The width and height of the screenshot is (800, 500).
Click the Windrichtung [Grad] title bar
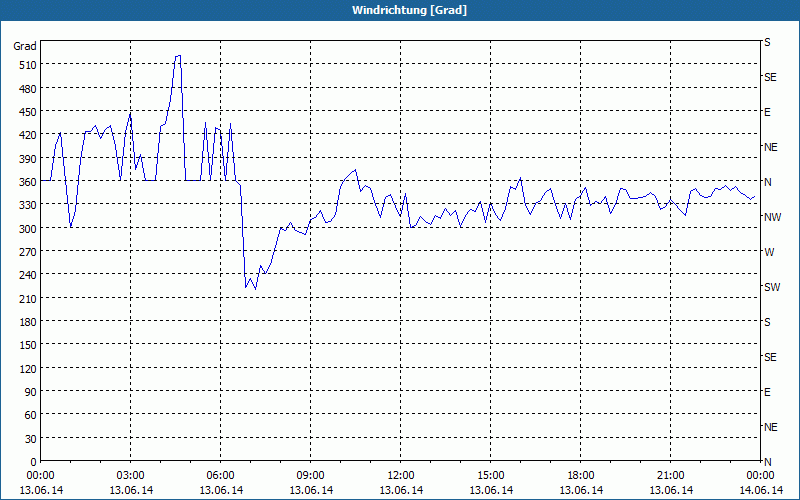[400, 10]
